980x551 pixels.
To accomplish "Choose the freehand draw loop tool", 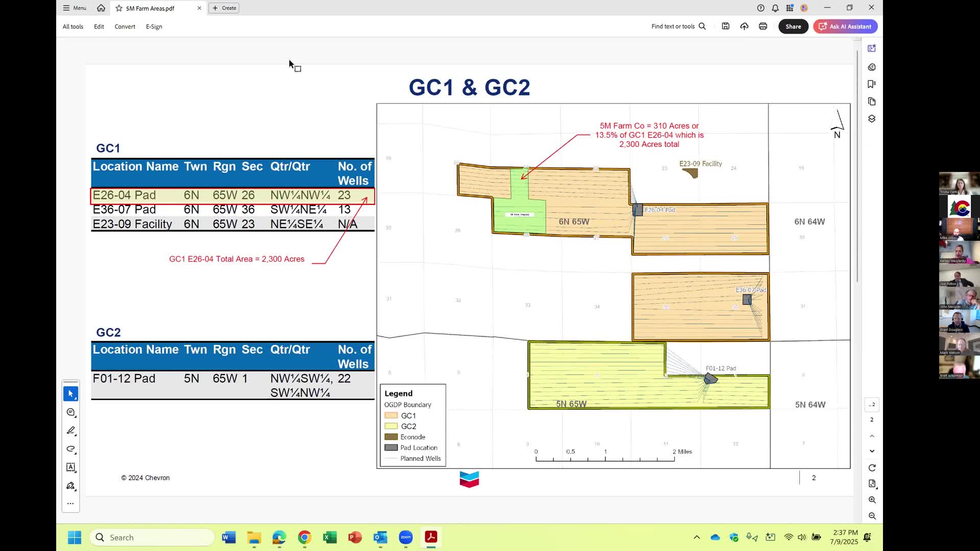I will [x=70, y=449].
